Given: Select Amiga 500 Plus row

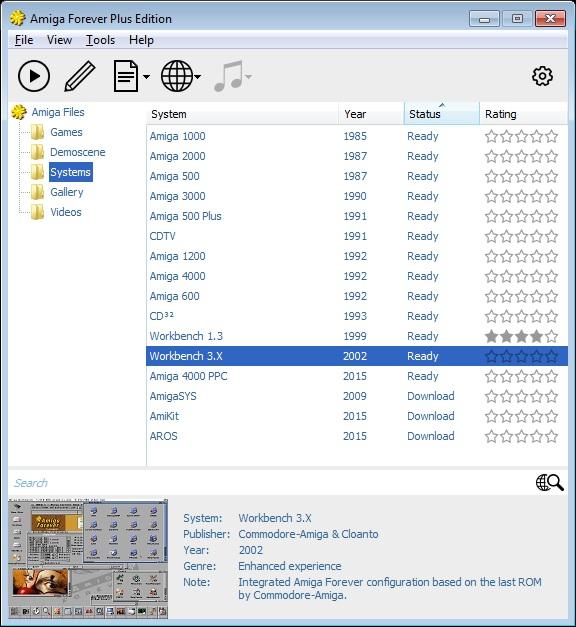Looking at the screenshot, I should click(357, 216).
